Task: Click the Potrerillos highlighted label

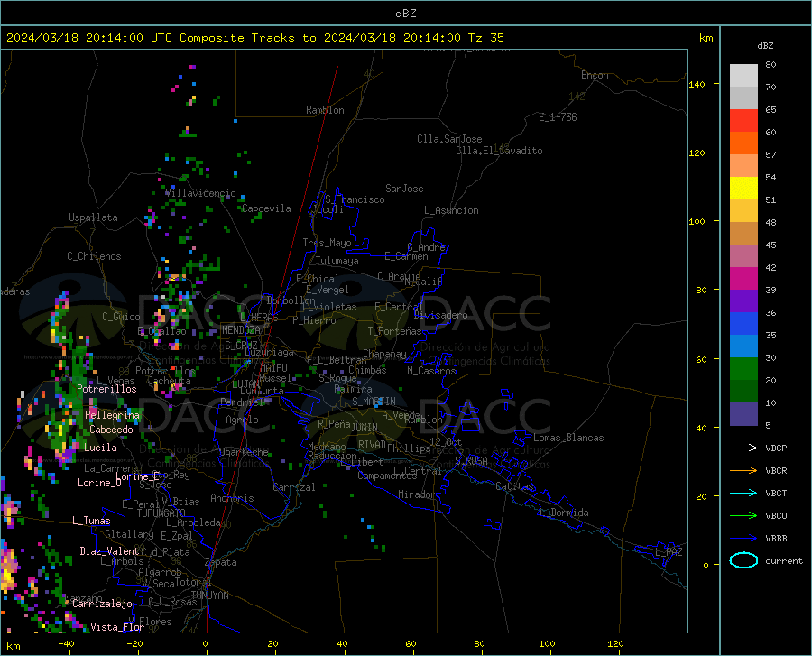Action: tap(106, 389)
